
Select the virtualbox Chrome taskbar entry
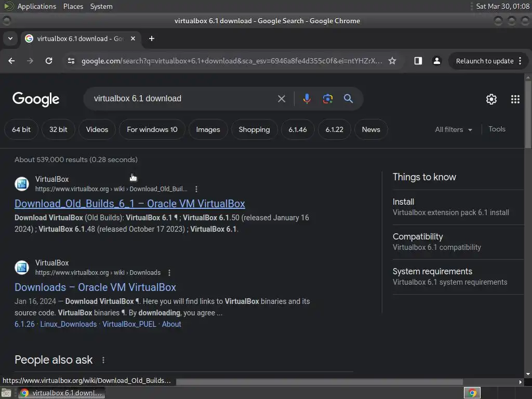click(61, 393)
